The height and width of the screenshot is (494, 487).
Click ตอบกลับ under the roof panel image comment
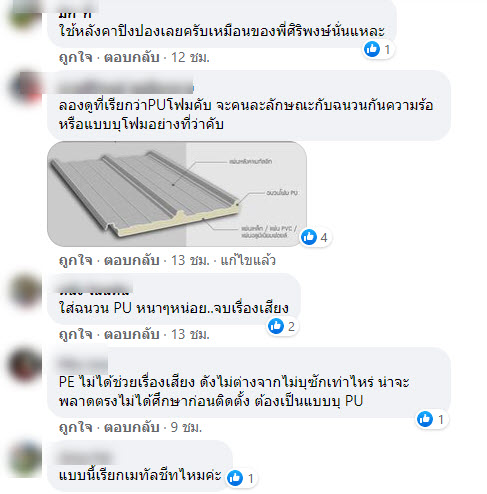132,260
